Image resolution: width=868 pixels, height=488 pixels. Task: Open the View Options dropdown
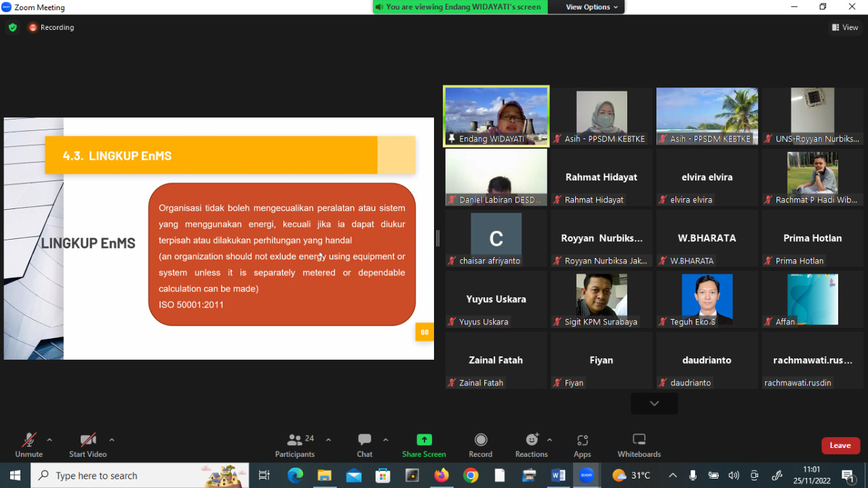click(592, 7)
